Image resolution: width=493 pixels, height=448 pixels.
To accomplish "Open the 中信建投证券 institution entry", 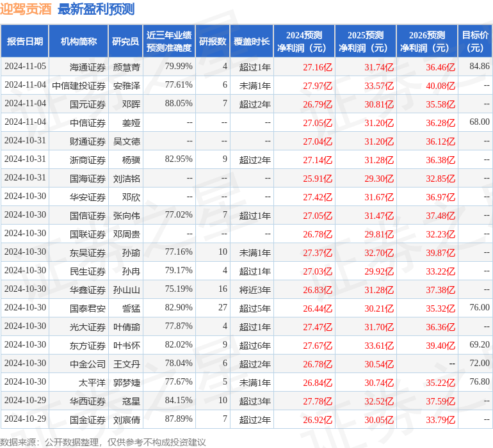I will click(79, 85).
